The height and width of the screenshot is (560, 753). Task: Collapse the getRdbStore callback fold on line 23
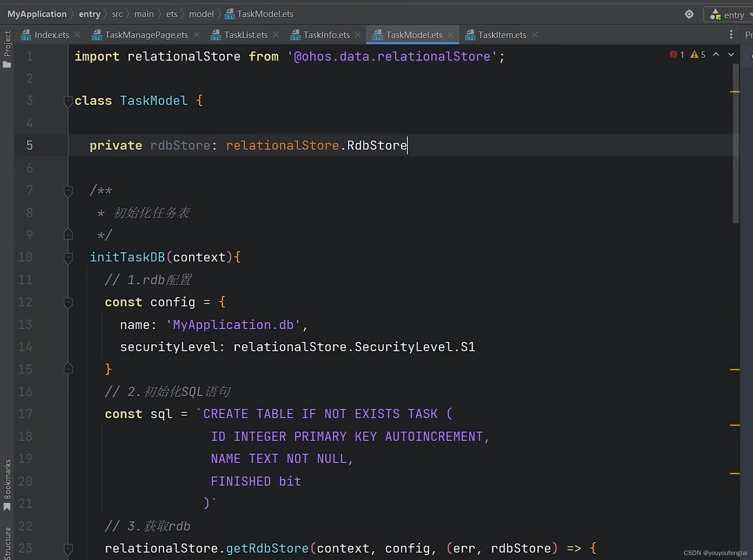click(x=68, y=549)
